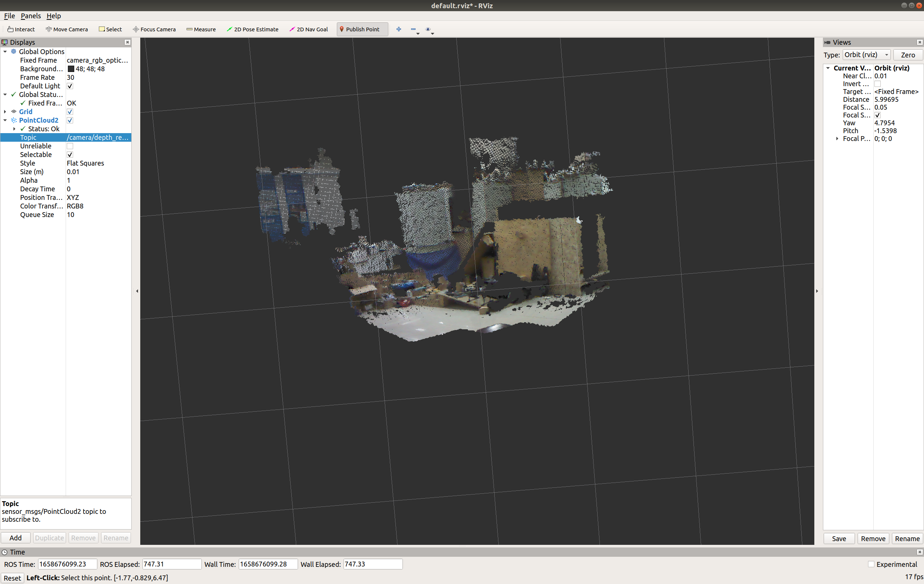Expand the Focal Point property
The height and width of the screenshot is (584, 924).
837,139
